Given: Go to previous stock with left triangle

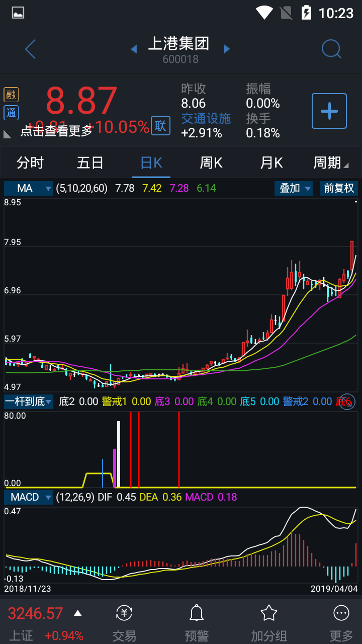Looking at the screenshot, I should point(134,49).
